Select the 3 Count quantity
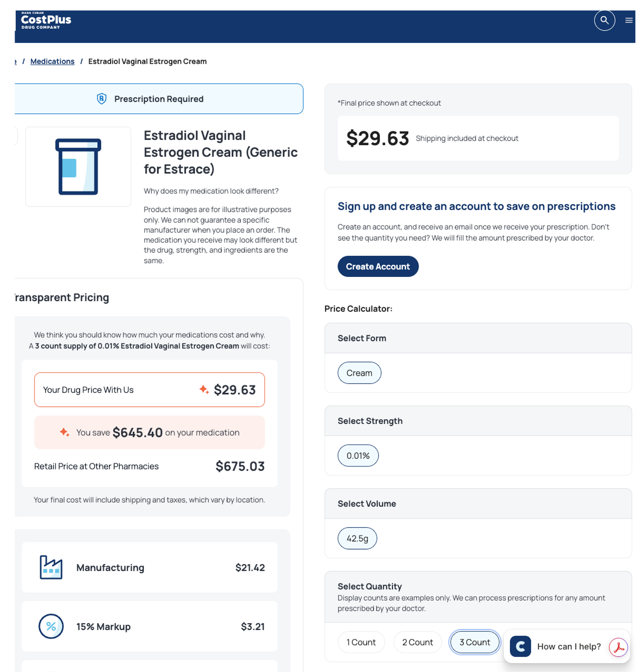 [475, 642]
